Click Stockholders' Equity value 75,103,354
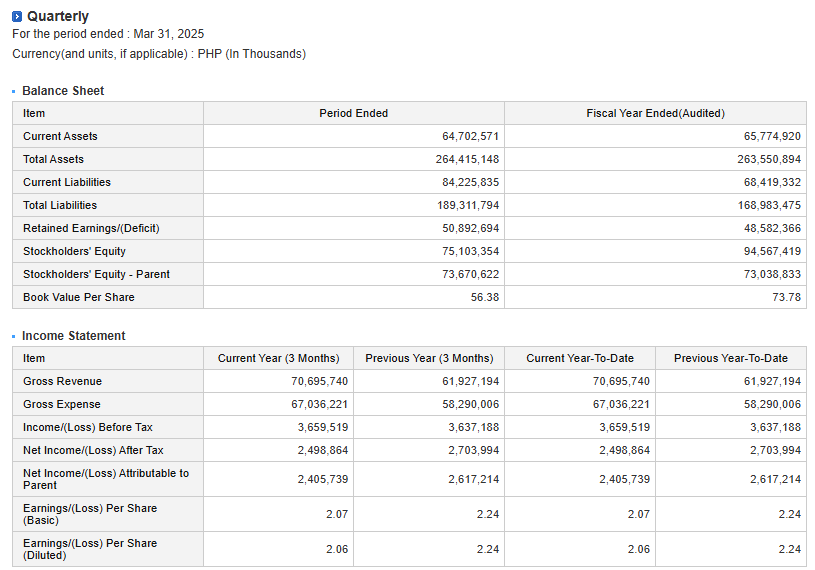 click(470, 251)
